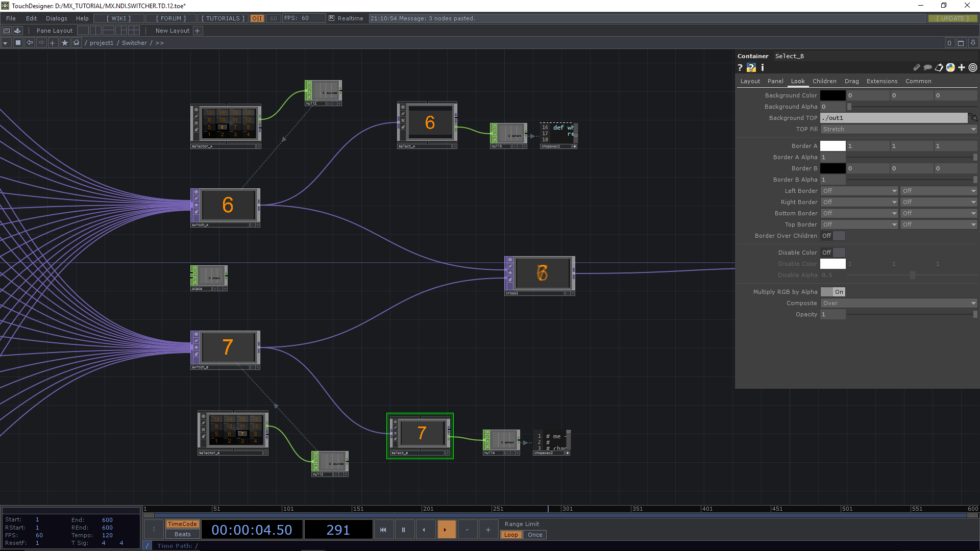
Task: Click the down arrow pane icon at top right
Action: point(973,43)
